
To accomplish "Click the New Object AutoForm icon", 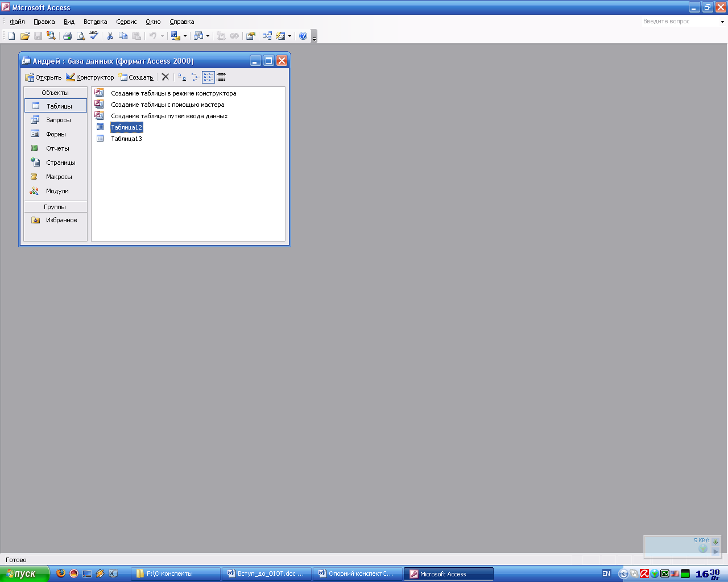I will coord(280,36).
